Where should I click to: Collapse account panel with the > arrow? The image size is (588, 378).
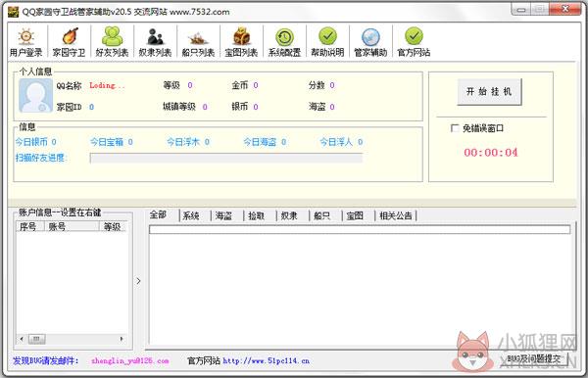(138, 281)
